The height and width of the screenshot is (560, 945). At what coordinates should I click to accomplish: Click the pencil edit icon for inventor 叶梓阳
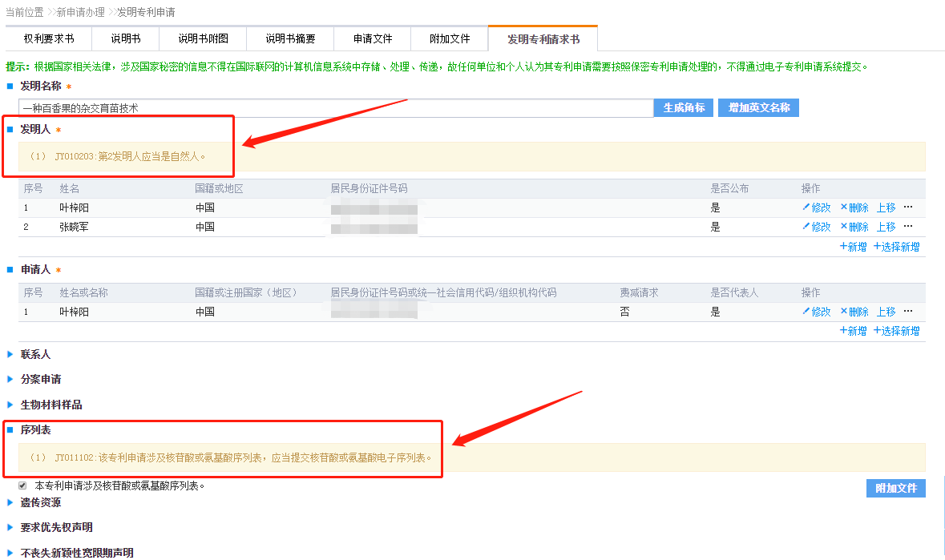click(x=806, y=207)
